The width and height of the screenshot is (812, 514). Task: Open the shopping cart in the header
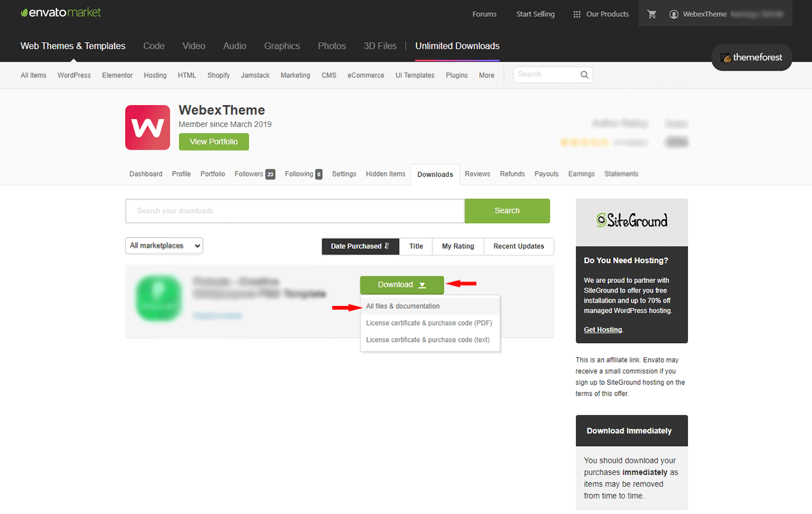point(651,13)
